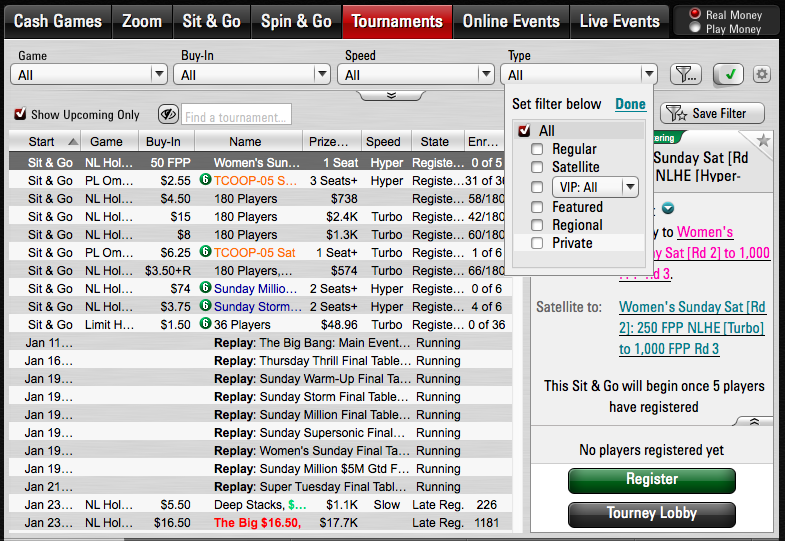The width and height of the screenshot is (785, 541).
Task: Click the Start column sort arrow
Action: (x=73, y=142)
